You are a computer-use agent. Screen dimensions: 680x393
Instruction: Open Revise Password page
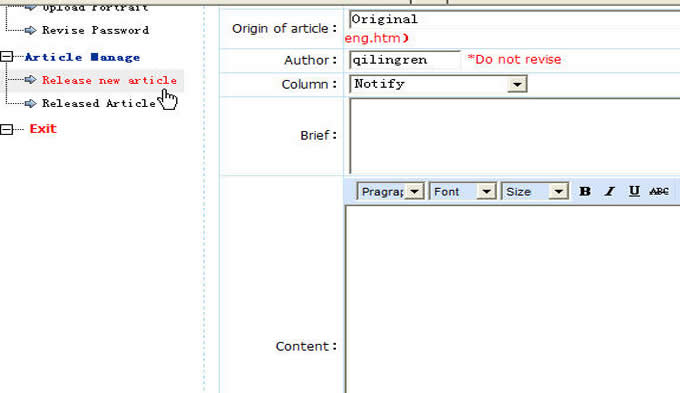(95, 30)
